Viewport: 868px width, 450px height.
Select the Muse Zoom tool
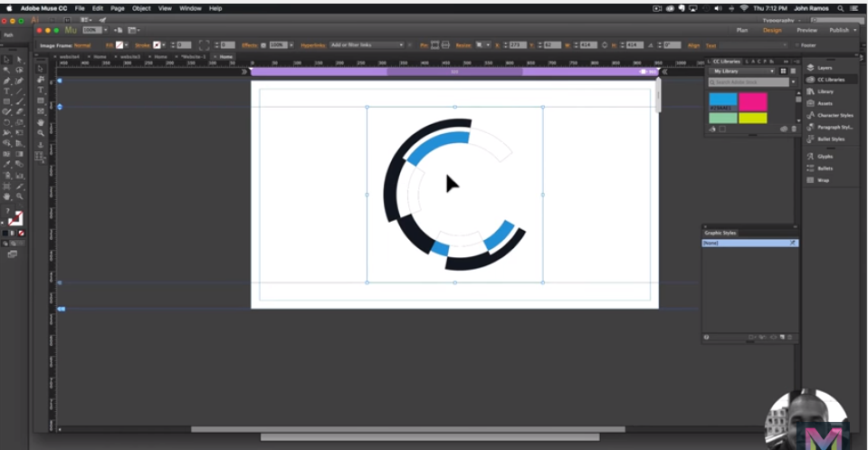[41, 133]
